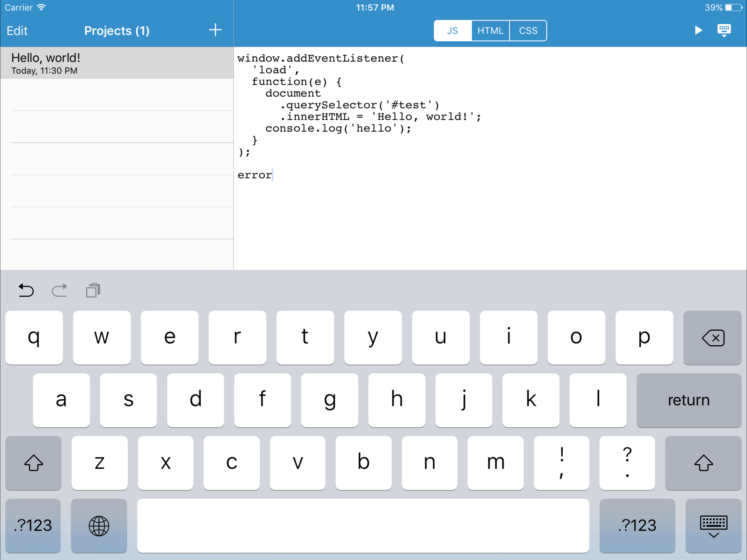Image resolution: width=747 pixels, height=560 pixels.
Task: Hide keyboard using top toolbar keyboard icon
Action: [724, 30]
